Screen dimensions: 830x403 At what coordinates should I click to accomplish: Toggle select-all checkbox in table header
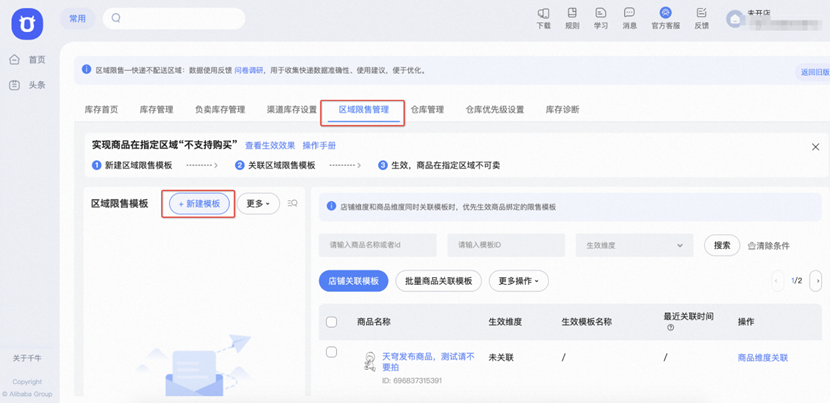331,321
